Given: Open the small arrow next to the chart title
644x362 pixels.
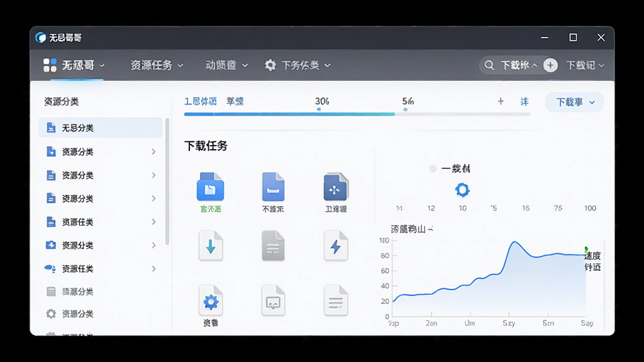Looking at the screenshot, I should (430, 229).
